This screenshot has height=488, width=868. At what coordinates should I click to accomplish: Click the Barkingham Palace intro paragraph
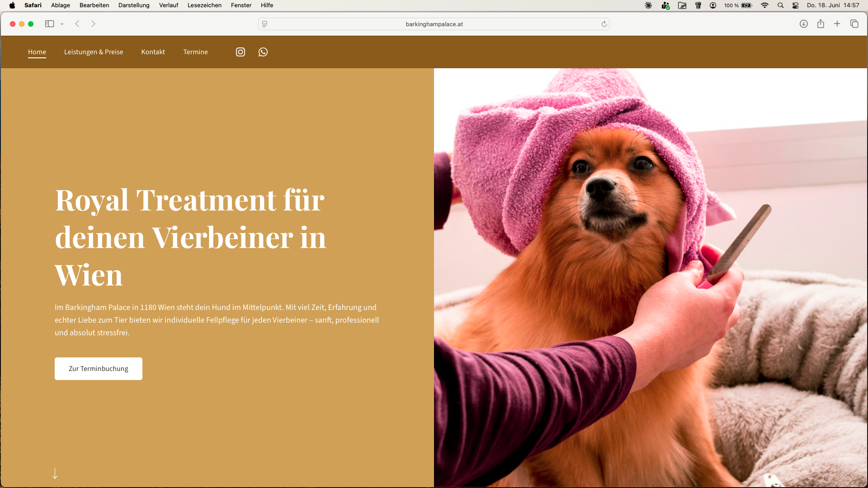(217, 320)
